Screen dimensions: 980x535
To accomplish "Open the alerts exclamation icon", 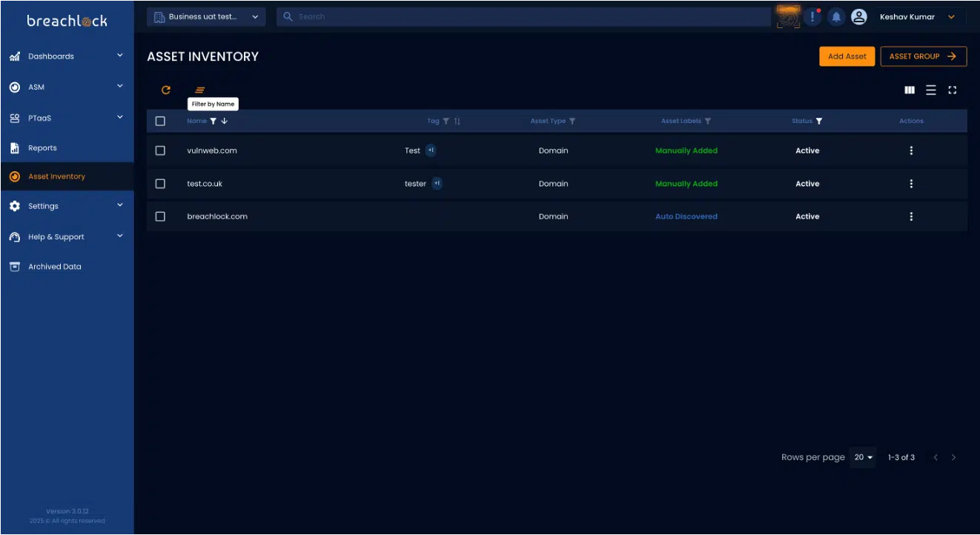I will [813, 16].
